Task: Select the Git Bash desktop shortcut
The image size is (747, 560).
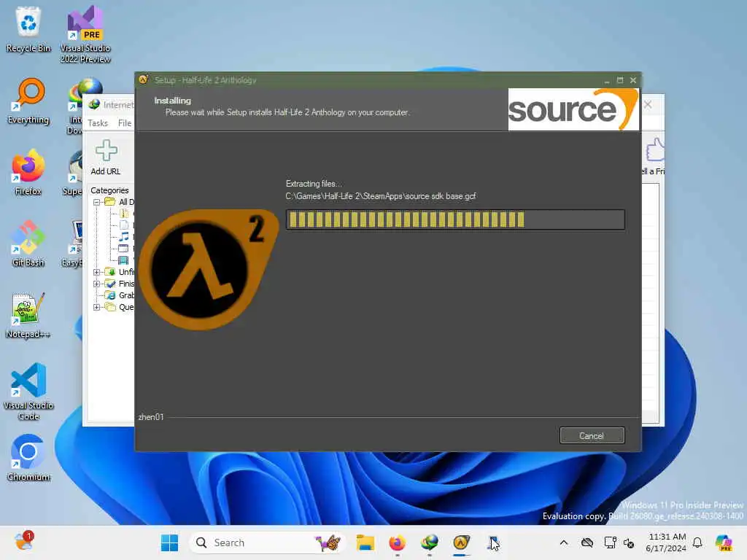Action: click(28, 244)
